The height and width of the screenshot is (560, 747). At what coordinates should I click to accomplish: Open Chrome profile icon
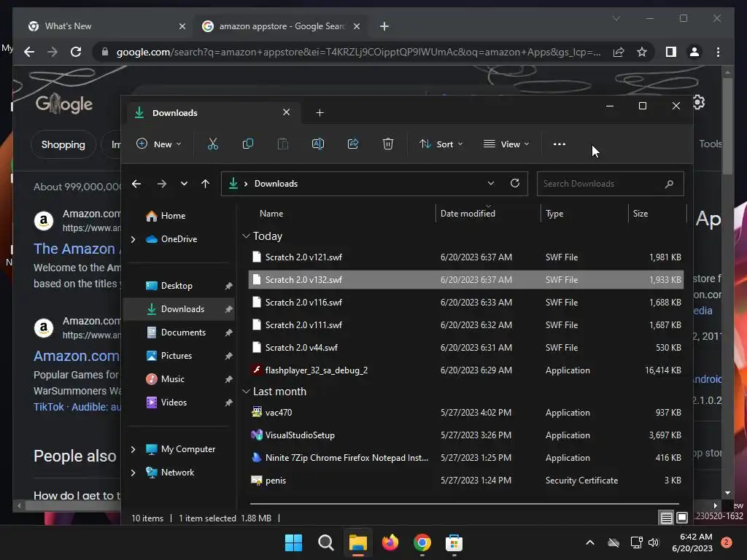pyautogui.click(x=694, y=52)
